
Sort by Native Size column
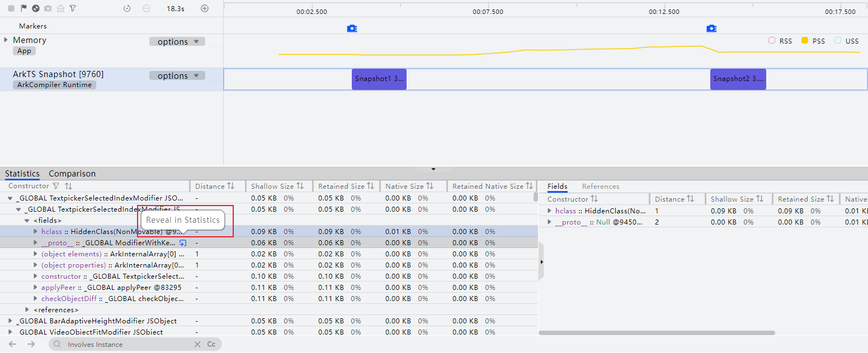430,186
